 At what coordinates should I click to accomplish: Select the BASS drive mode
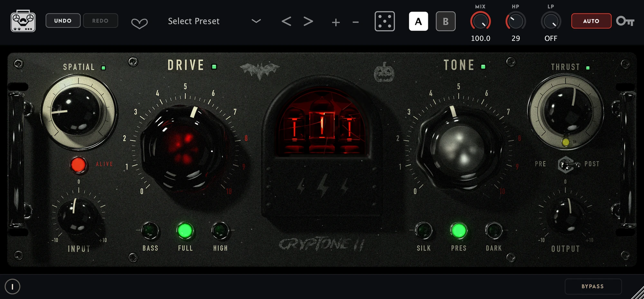pyautogui.click(x=150, y=231)
